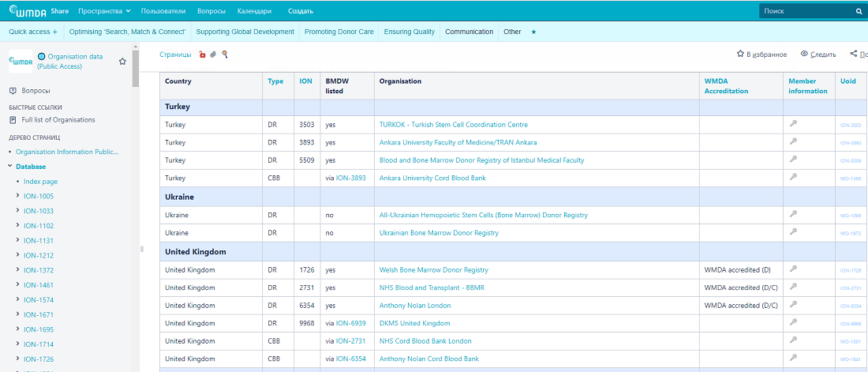Image resolution: width=868 pixels, height=372 pixels.
Task: Open Welsh Bone Marrow Donor Registry link
Action: point(434,270)
